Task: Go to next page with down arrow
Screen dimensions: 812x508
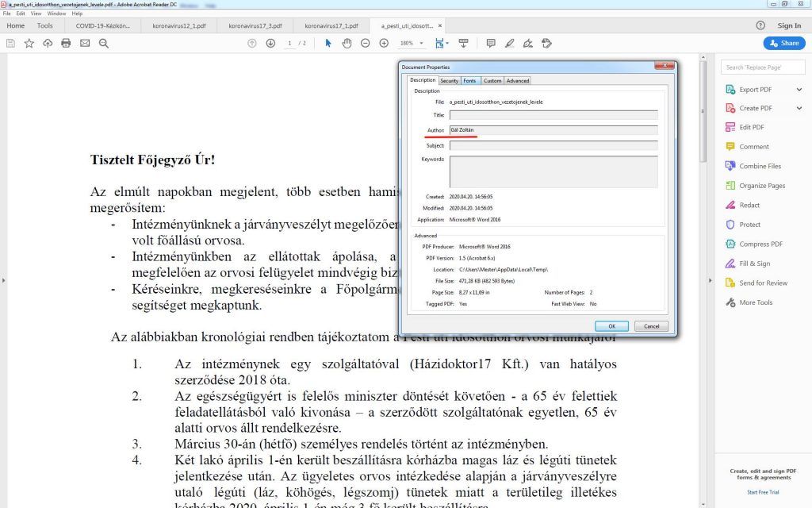Action: [270, 44]
